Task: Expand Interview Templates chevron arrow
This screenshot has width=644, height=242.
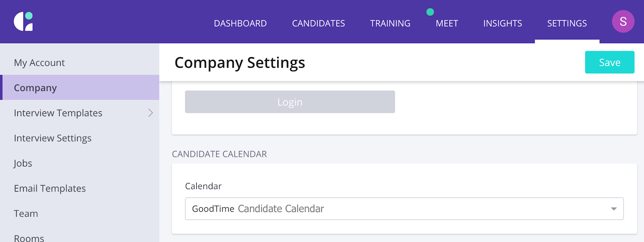Action: point(151,113)
